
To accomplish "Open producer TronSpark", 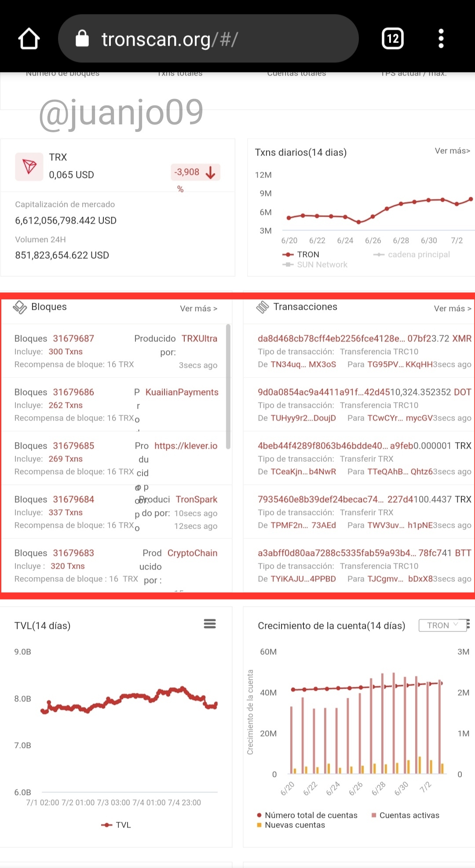I will coord(197,499).
